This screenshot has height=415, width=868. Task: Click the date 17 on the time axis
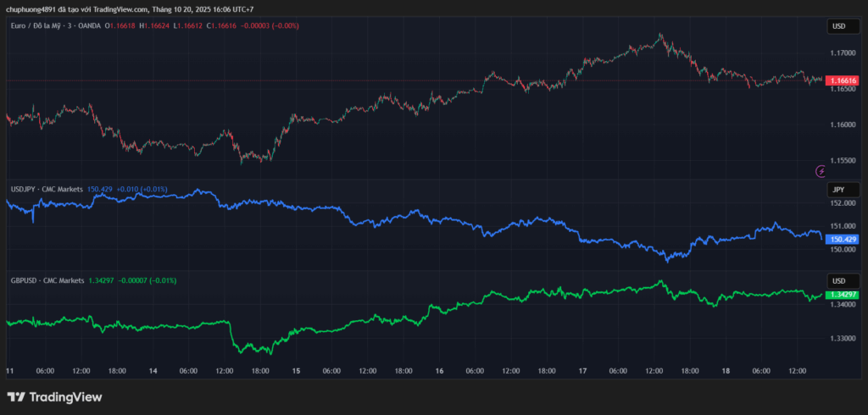(582, 371)
